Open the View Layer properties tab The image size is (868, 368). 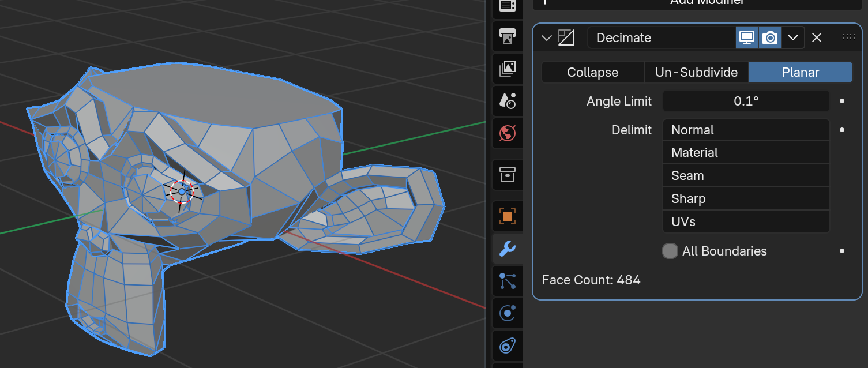point(507,69)
